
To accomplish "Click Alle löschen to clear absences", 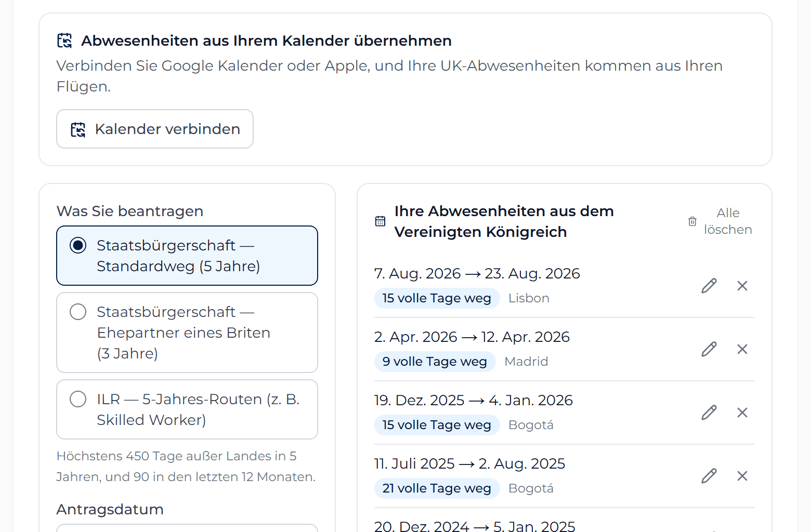I will 720,221.
